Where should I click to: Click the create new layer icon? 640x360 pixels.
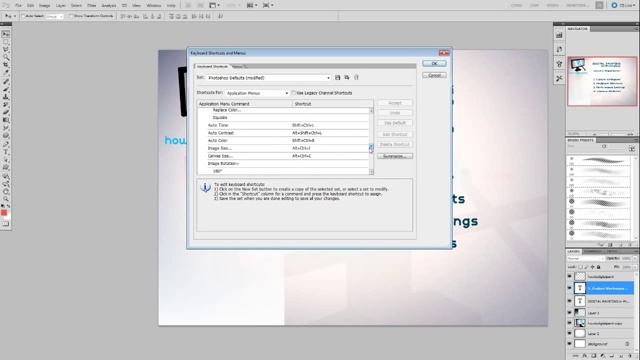pos(621,356)
